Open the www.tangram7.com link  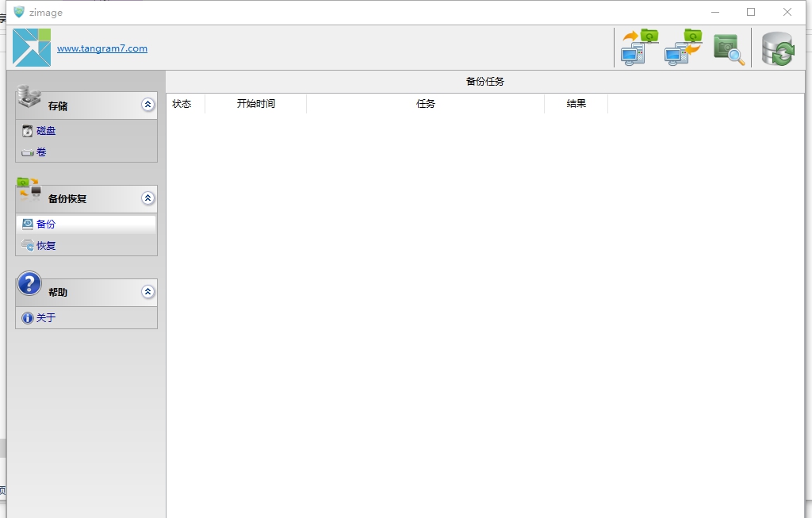(101, 48)
